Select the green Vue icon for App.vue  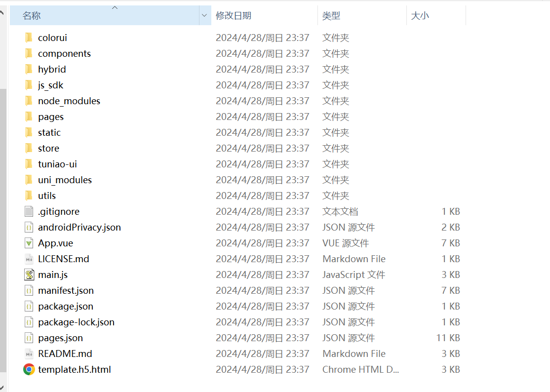pos(29,243)
